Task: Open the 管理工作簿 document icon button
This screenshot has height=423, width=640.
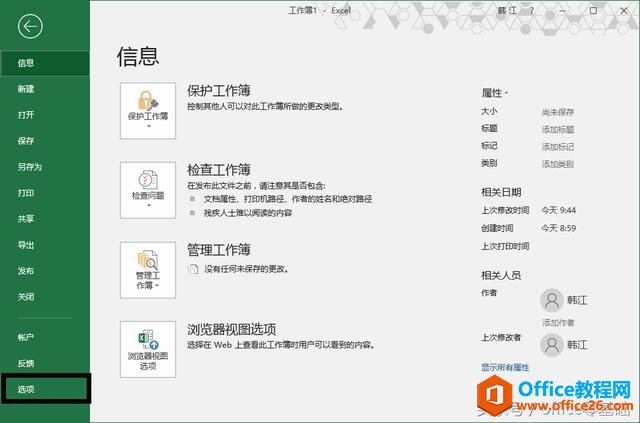Action: point(148,268)
